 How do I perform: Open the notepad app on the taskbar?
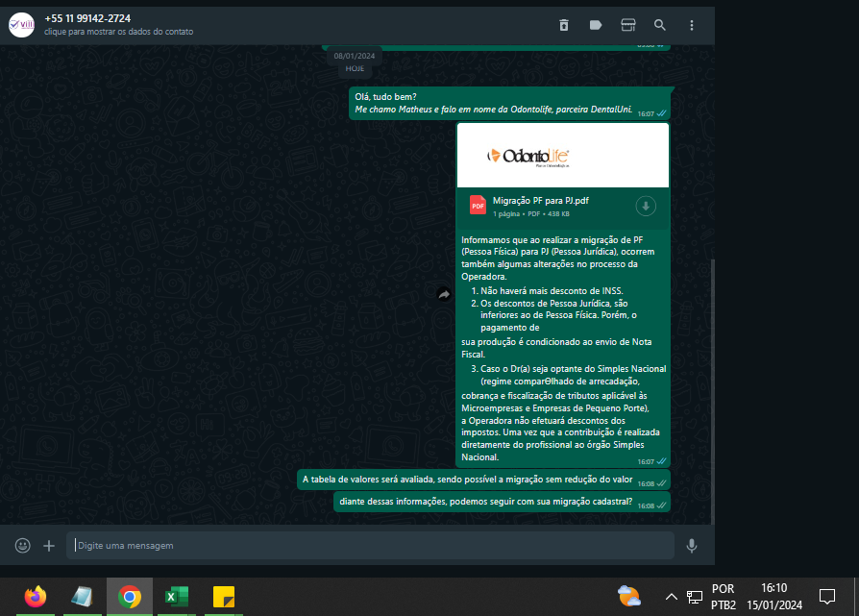83,596
